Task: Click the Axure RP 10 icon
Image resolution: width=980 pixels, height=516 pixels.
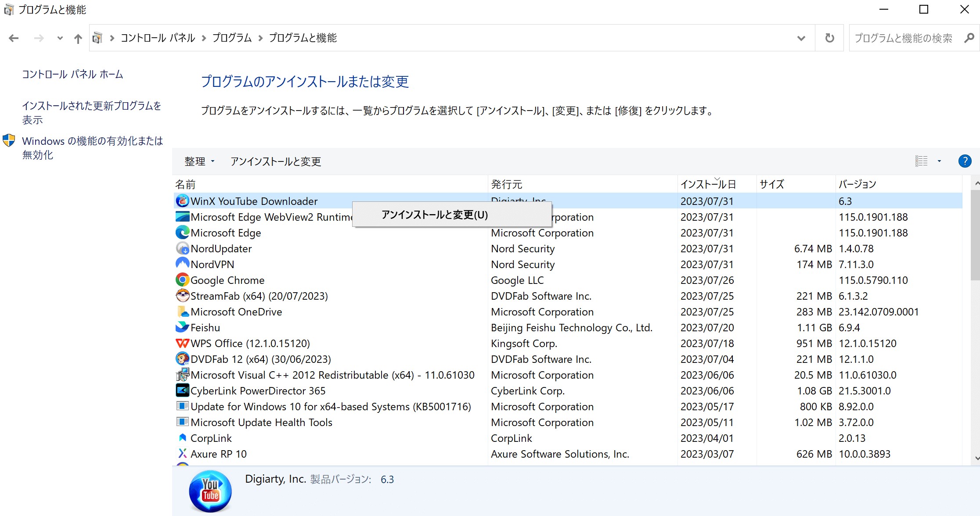Action: coord(182,453)
